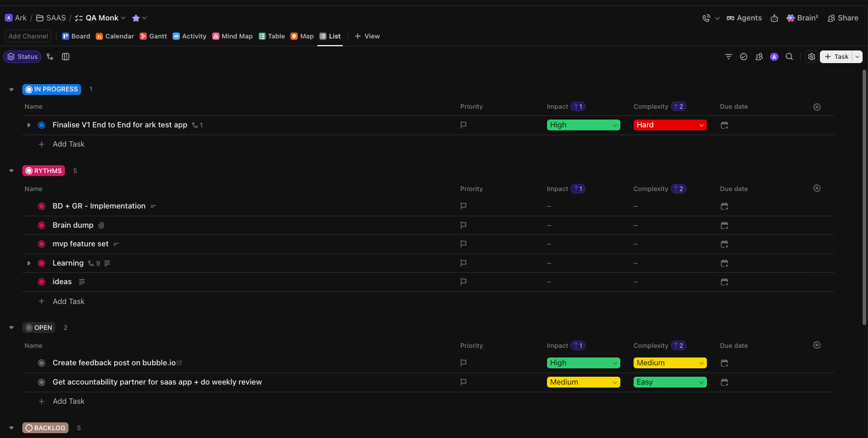
Task: Switch to Table view
Action: [272, 36]
